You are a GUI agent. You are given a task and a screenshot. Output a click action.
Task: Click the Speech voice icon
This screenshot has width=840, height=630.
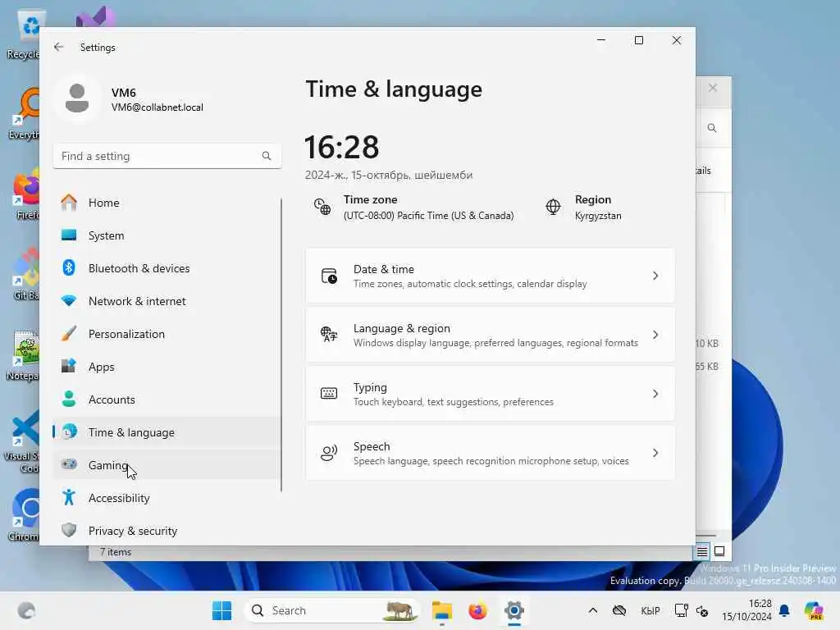point(329,453)
